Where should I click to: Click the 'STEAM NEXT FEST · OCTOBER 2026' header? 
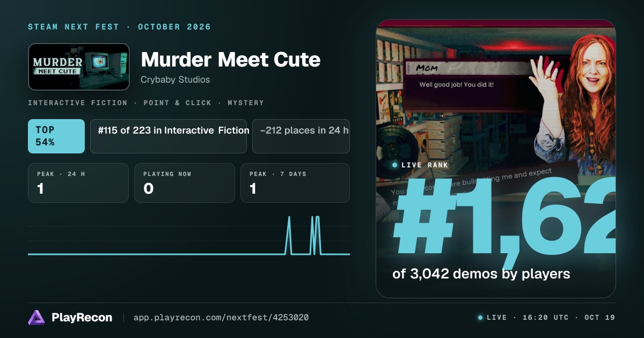pyautogui.click(x=119, y=27)
